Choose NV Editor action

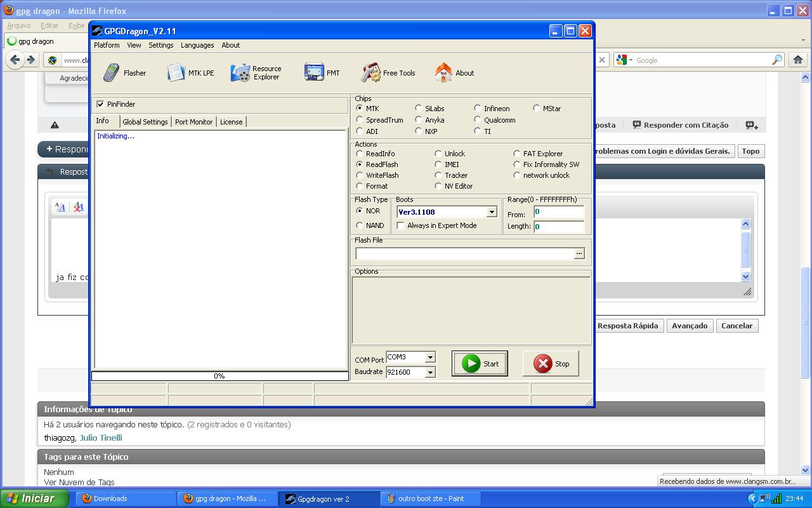click(438, 186)
